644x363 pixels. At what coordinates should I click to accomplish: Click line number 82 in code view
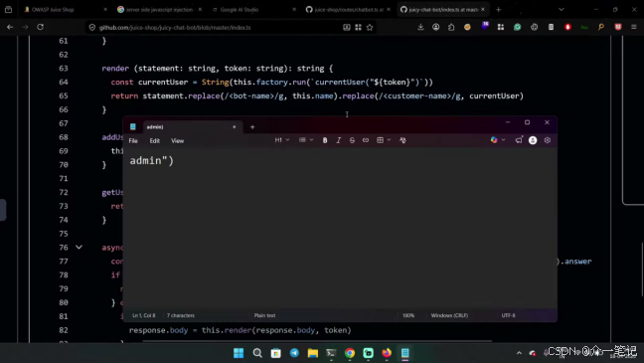coord(64,330)
